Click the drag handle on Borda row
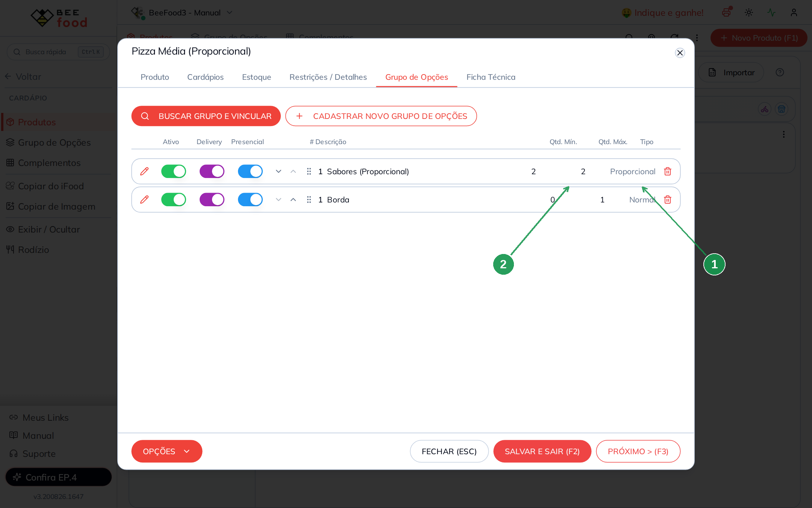The width and height of the screenshot is (812, 508). (309, 199)
